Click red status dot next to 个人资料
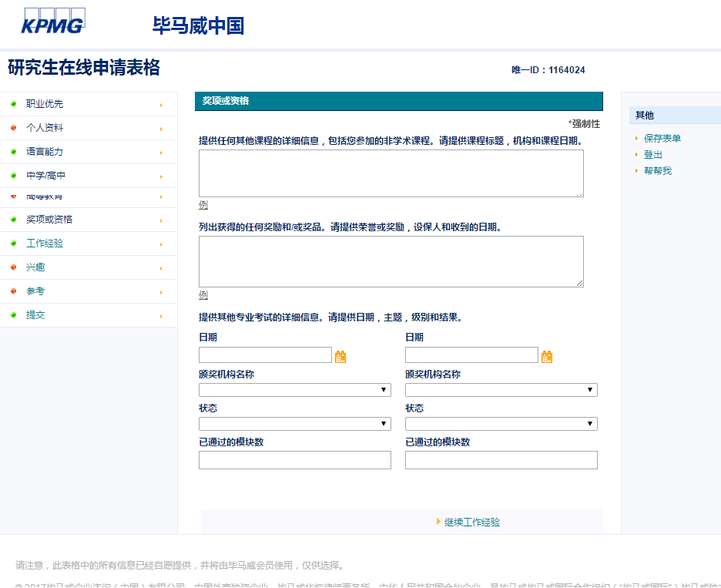The height and width of the screenshot is (588, 721). [x=13, y=128]
